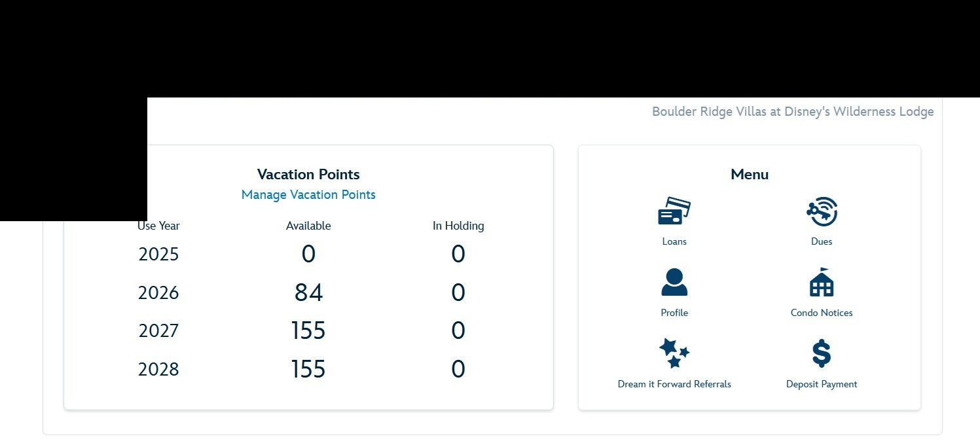Click the 2028 available points value
Screen dimensions: 980x441
click(308, 370)
